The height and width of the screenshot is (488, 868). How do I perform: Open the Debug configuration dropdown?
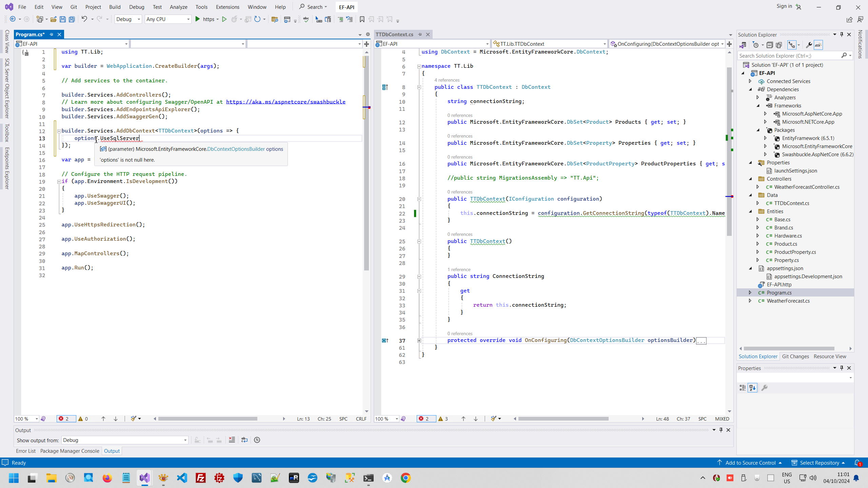[128, 19]
